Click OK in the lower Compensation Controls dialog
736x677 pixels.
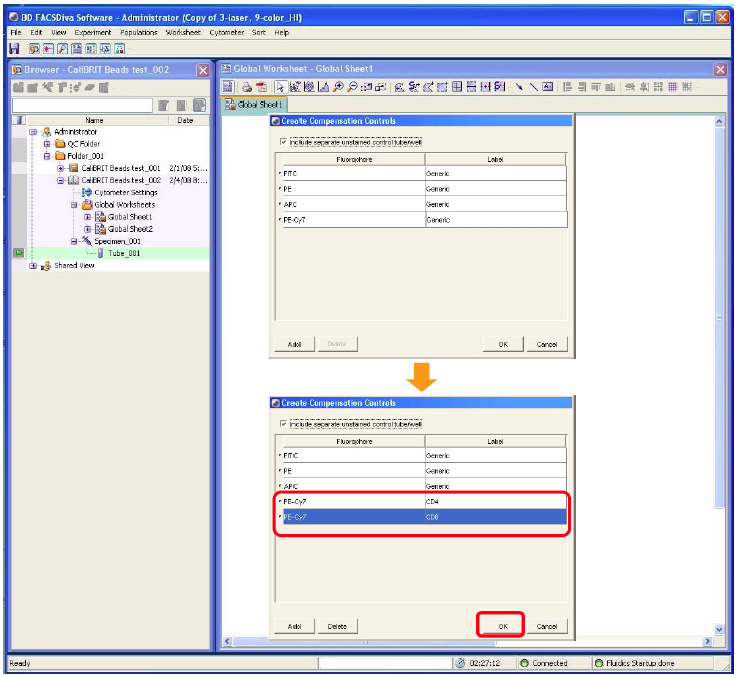[503, 626]
